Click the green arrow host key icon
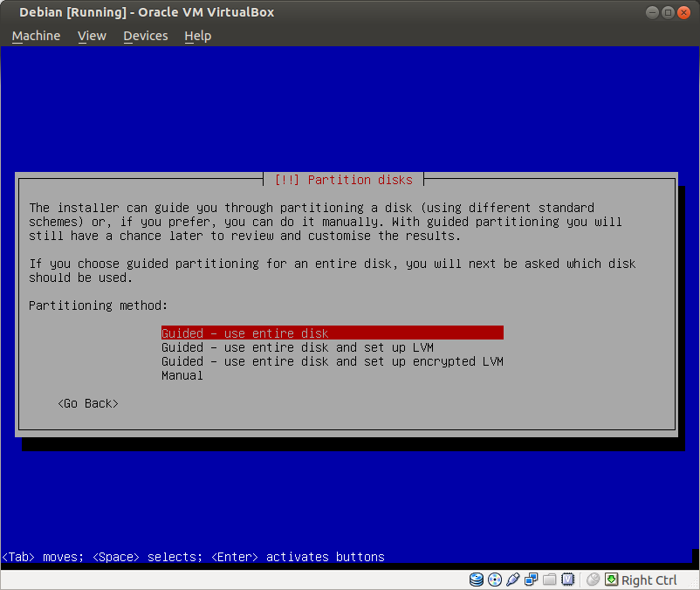 click(611, 580)
